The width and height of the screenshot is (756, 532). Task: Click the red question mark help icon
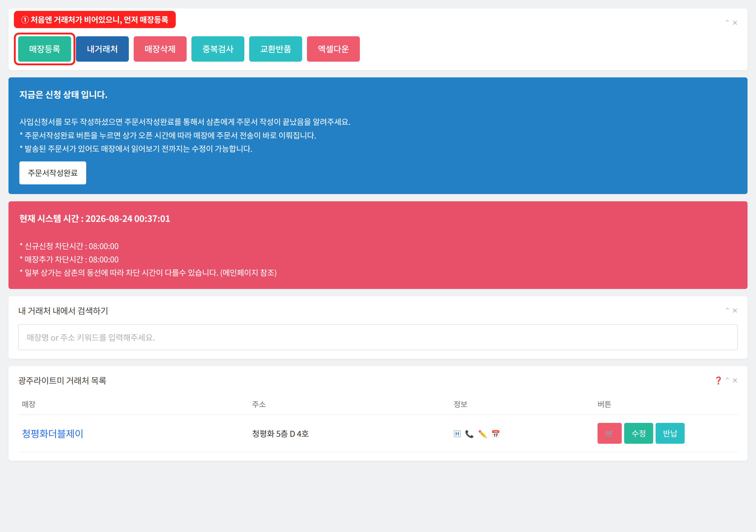coord(718,381)
